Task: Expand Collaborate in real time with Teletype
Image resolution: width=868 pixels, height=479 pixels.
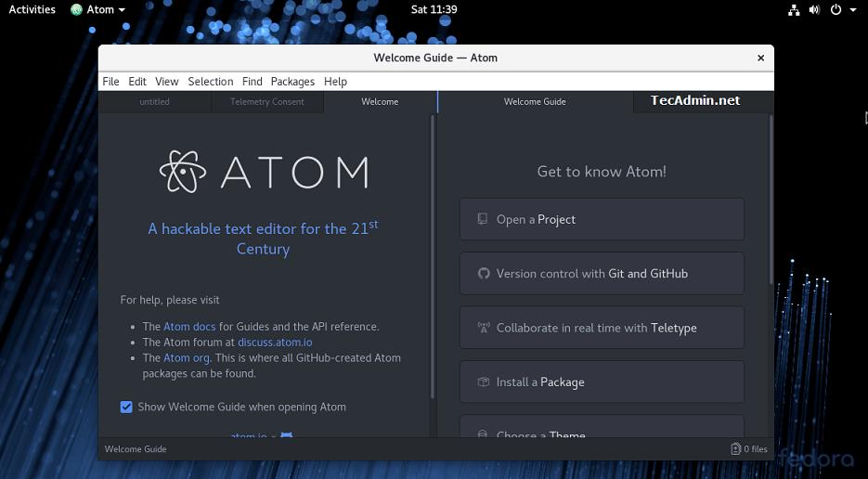Action: [x=602, y=328]
